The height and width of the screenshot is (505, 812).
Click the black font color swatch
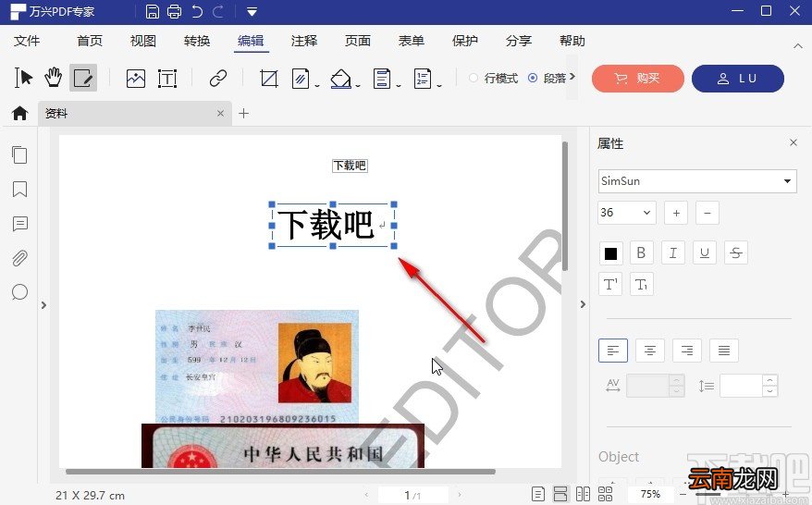click(x=610, y=253)
